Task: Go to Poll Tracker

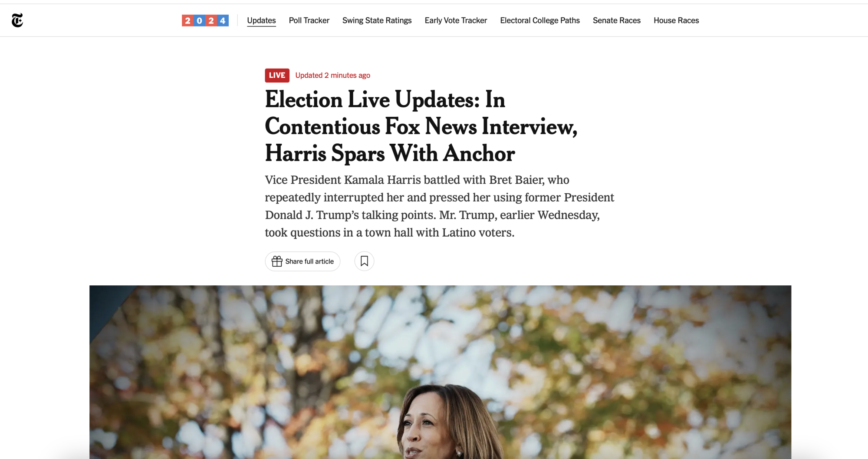Action: click(309, 20)
